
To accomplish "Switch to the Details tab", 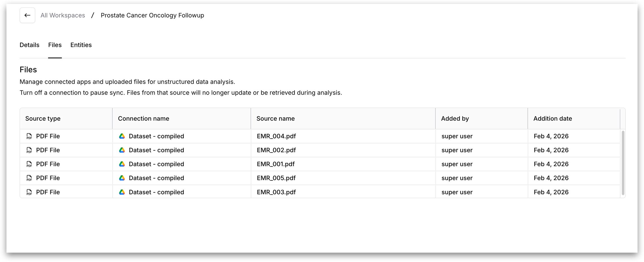I will (29, 45).
